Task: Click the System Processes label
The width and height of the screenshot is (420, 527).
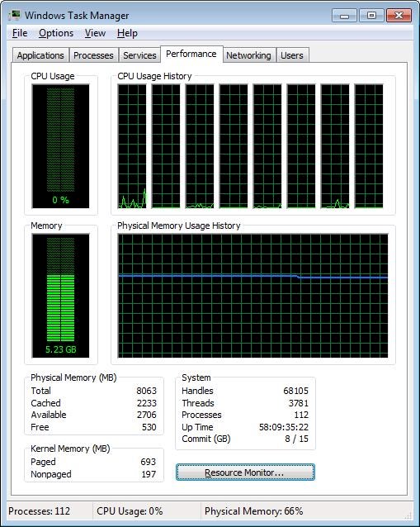Action: pyautogui.click(x=201, y=415)
